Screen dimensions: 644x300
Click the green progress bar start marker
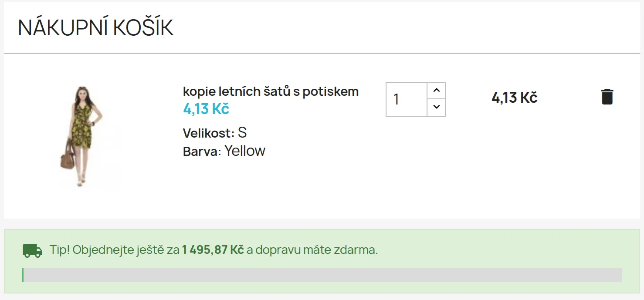tap(23, 275)
